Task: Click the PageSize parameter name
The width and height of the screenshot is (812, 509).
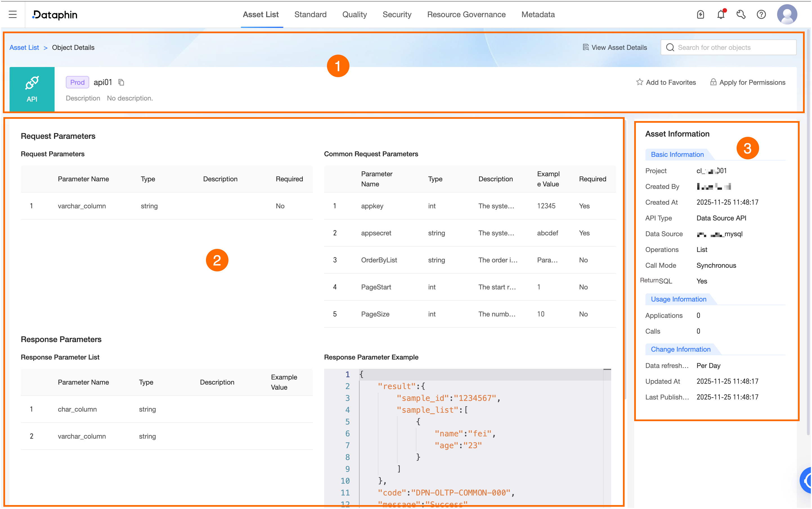Action: coord(375,314)
